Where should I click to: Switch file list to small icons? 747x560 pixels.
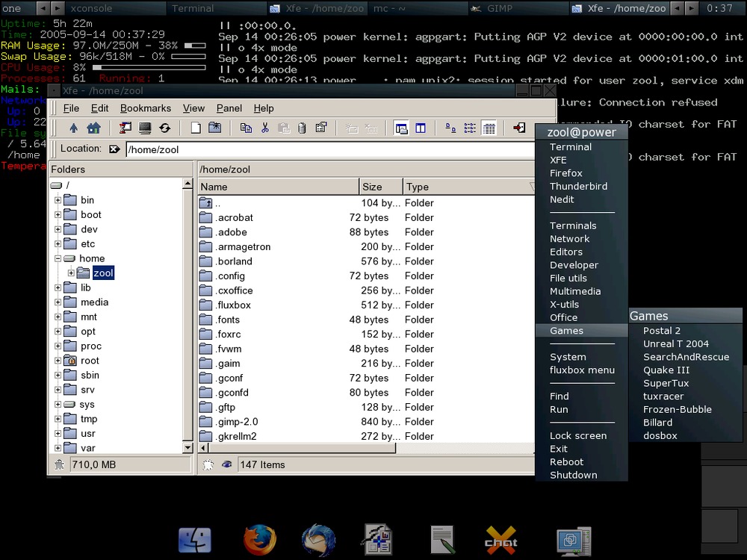(x=470, y=128)
